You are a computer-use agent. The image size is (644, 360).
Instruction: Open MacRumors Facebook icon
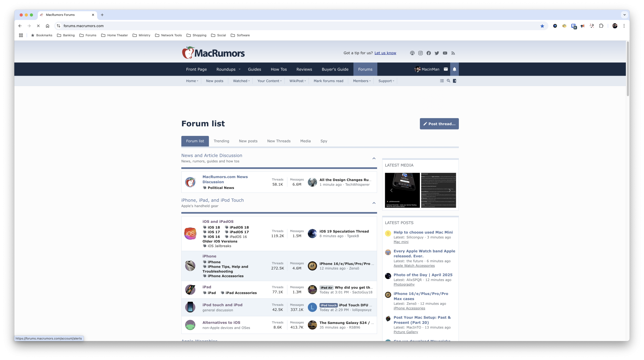click(429, 53)
